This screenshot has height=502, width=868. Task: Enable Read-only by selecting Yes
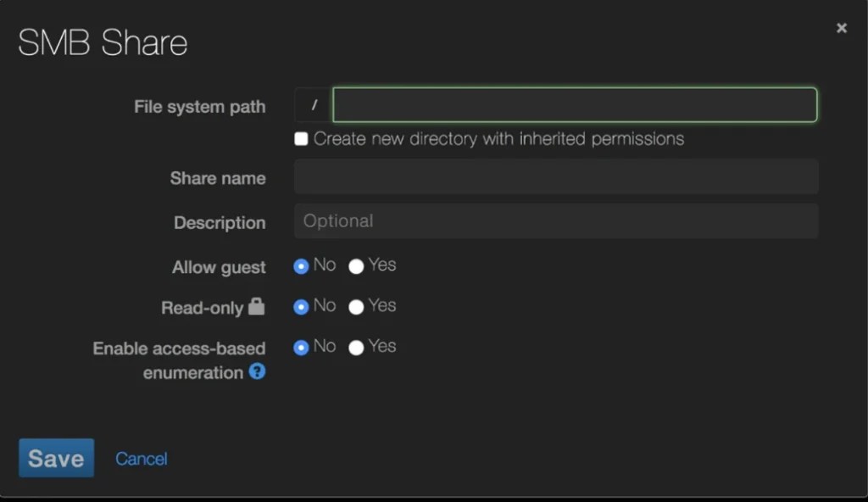[x=356, y=306]
